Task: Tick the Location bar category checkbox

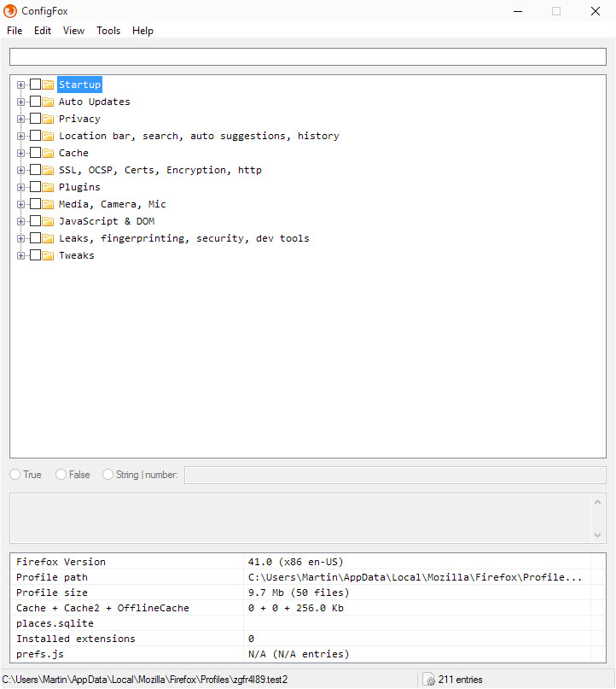Action: click(x=35, y=136)
